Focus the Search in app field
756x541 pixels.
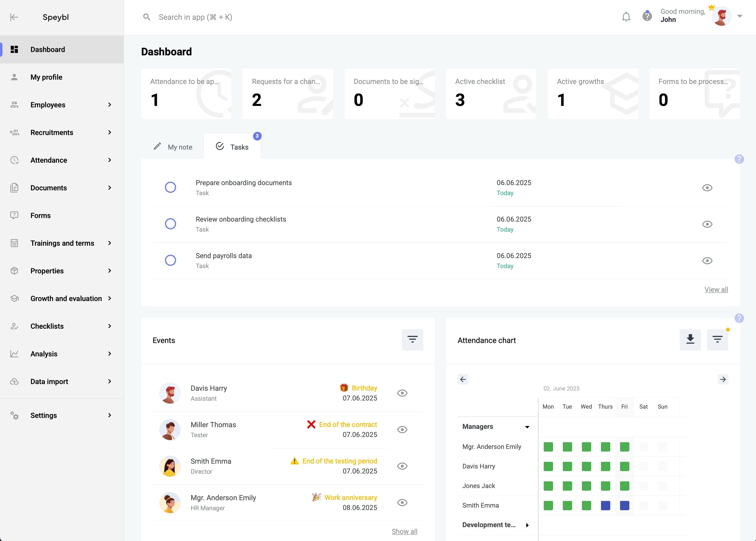[x=195, y=17]
